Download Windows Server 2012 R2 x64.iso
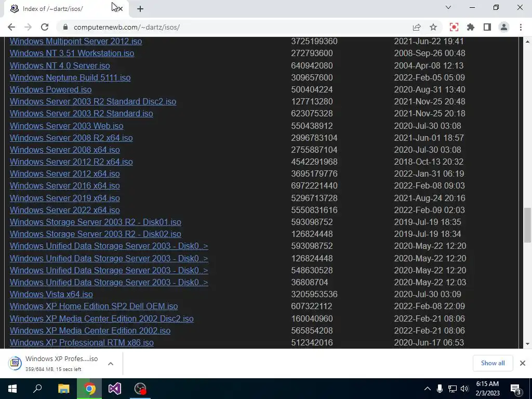 pyautogui.click(x=71, y=162)
